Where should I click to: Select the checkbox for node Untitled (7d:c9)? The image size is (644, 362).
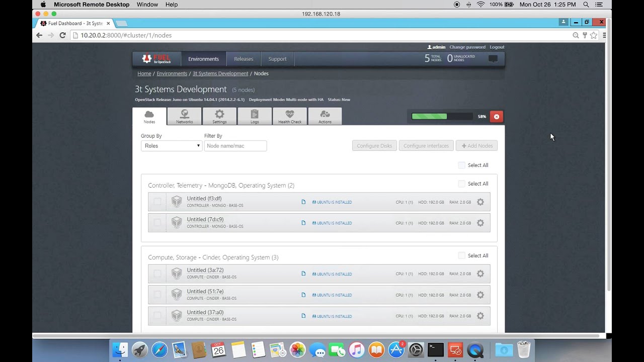point(157,222)
